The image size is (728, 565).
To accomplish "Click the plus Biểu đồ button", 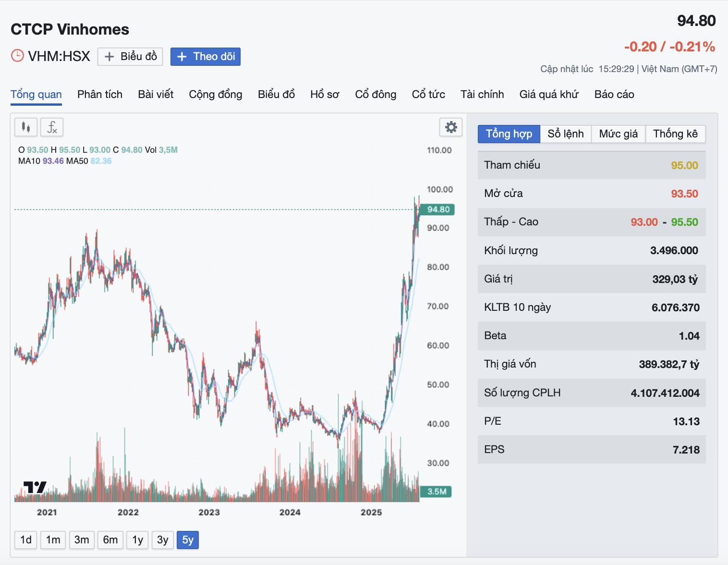I will click(131, 57).
